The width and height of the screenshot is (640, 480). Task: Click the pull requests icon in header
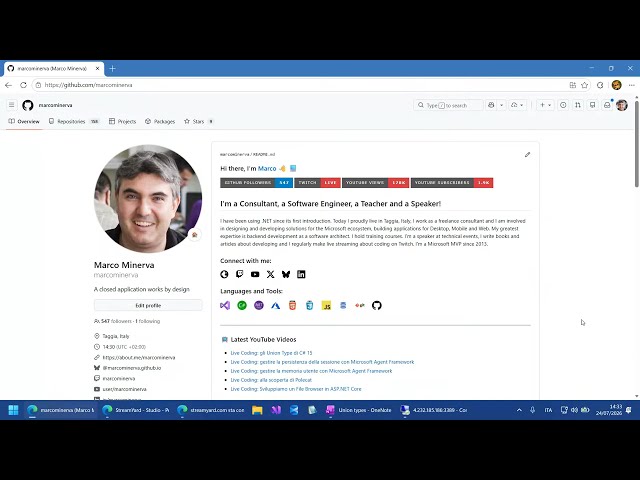[578, 105]
